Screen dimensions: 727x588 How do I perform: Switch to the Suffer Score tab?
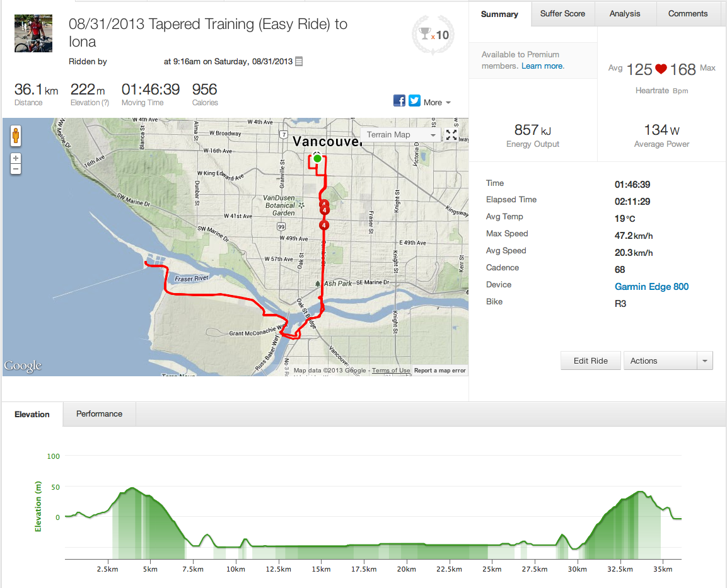point(562,14)
